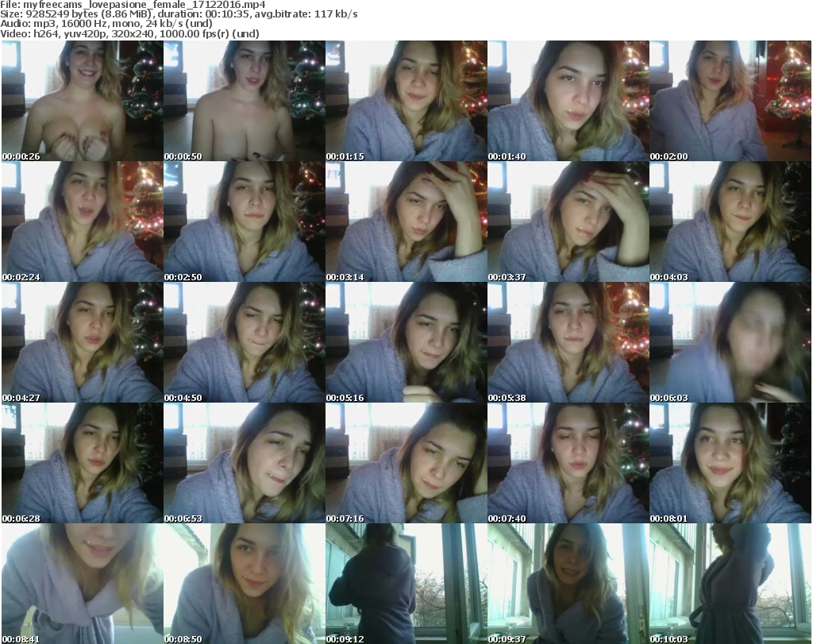The image size is (813, 644).
Task: Pick the frame with timestamp 00:04:03
Action: (x=730, y=222)
